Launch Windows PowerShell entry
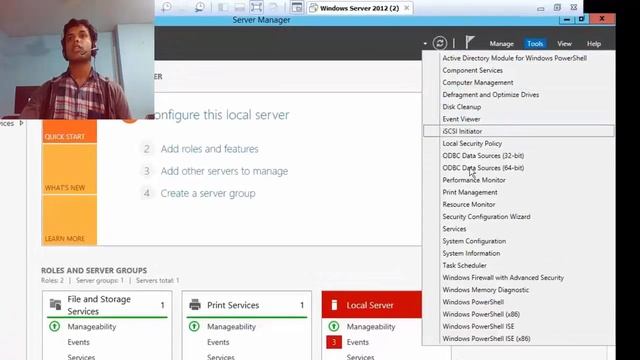640x360 pixels. pos(473,302)
